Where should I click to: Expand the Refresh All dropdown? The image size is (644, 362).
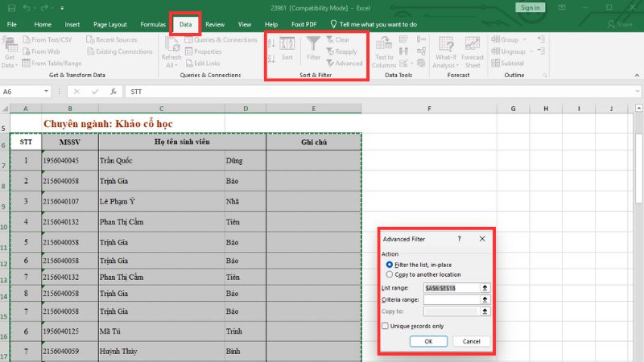point(171,65)
